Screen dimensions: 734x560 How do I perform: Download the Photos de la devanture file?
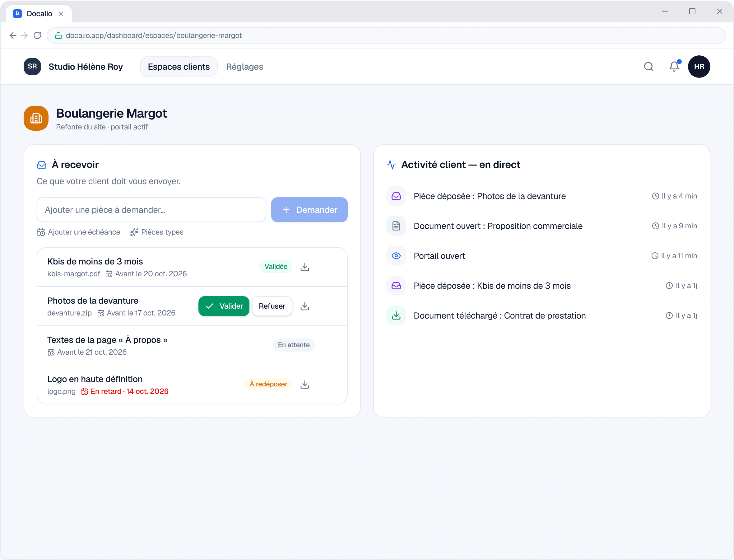(304, 306)
